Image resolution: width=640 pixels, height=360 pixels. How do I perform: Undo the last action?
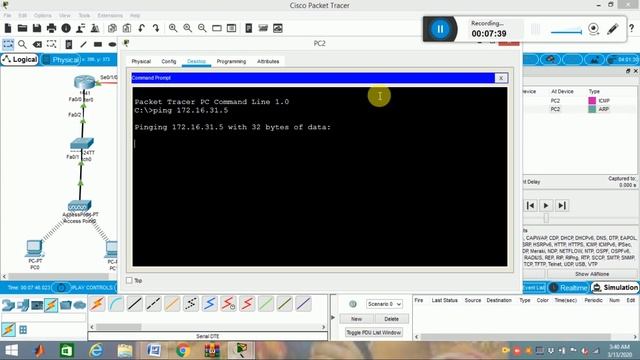(x=141, y=28)
